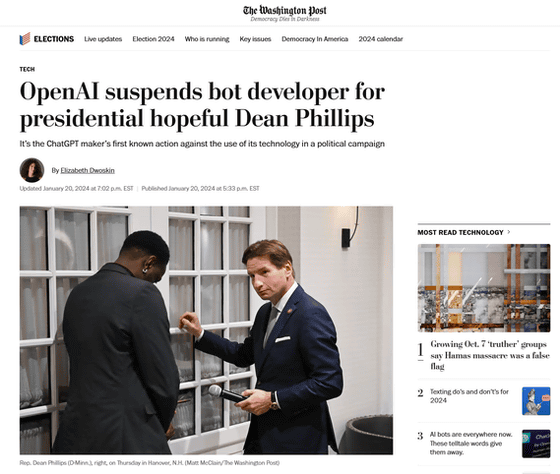Open Elizabeth Dwoskin author link
Image resolution: width=560 pixels, height=474 pixels.
click(88, 170)
